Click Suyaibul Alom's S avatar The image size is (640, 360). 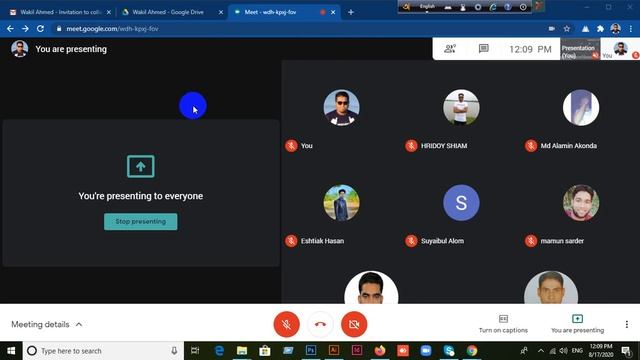(x=461, y=202)
